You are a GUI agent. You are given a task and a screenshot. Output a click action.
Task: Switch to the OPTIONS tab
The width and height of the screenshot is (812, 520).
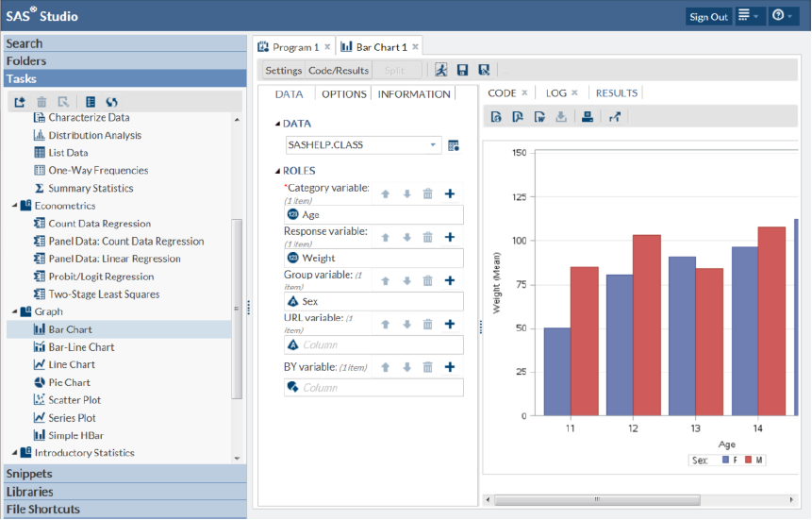[x=343, y=94]
